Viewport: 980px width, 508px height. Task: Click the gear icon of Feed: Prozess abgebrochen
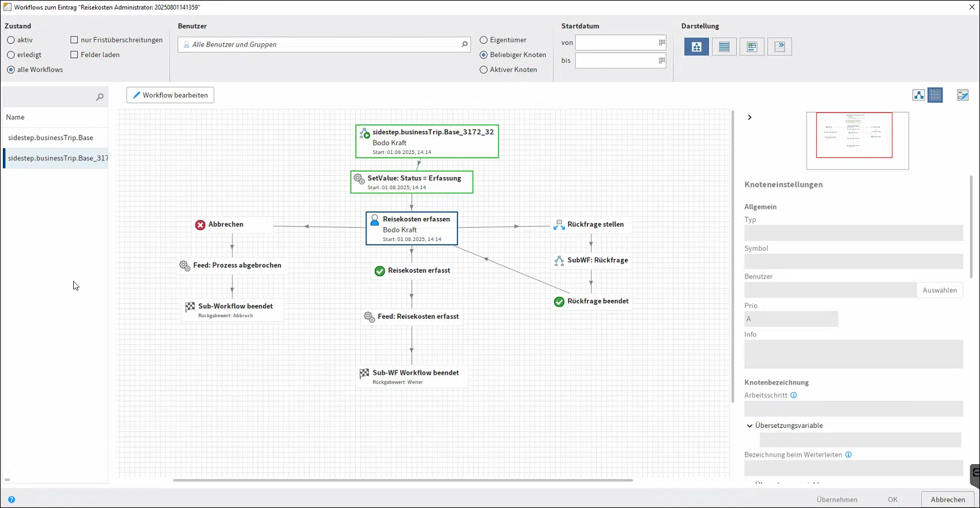point(184,266)
